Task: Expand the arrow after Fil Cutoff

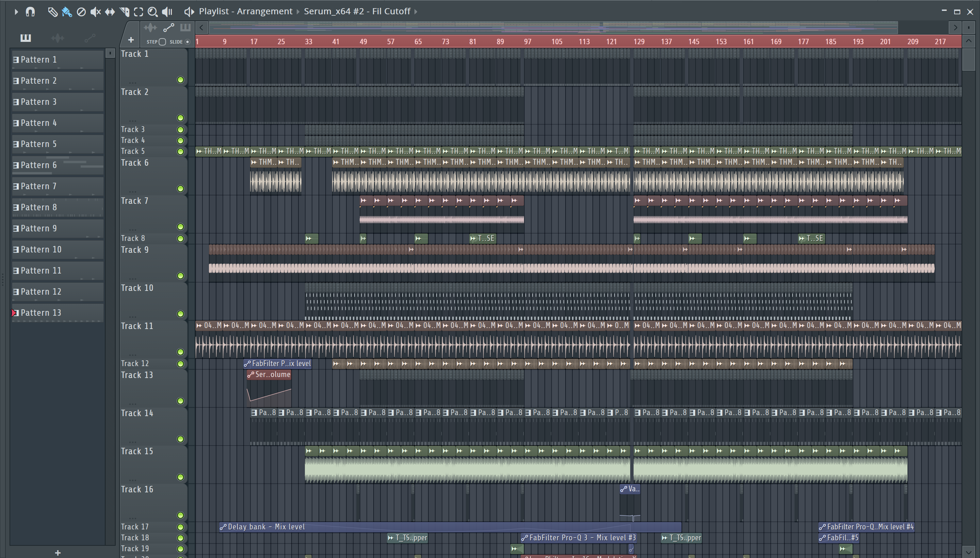Action: point(416,12)
